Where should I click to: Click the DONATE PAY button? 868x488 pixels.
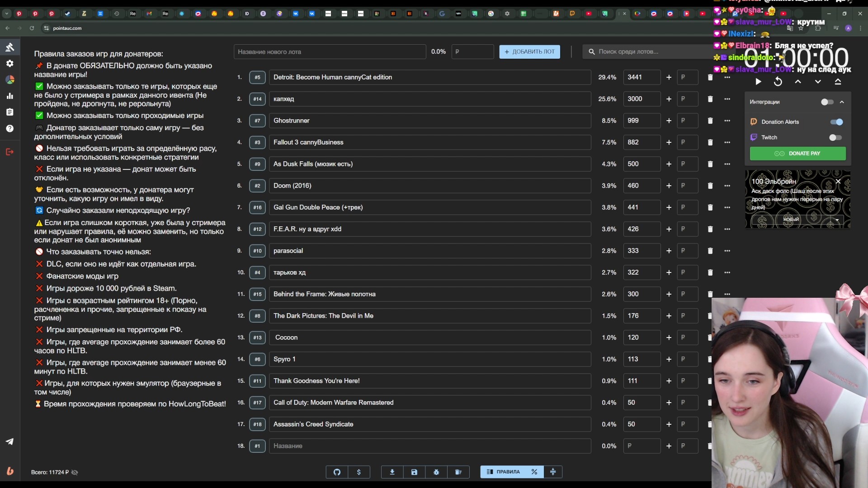[797, 154]
